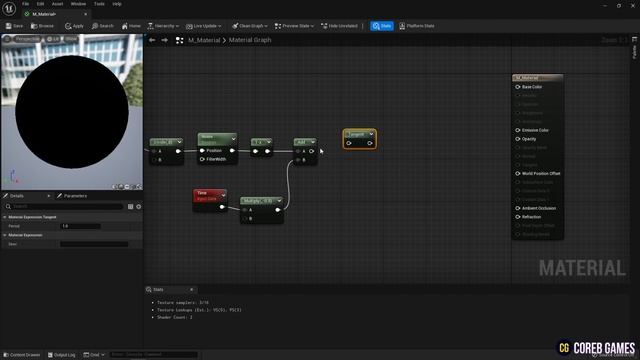Close the Details tab
Screen dimensions: 640x360
[x=49, y=196]
